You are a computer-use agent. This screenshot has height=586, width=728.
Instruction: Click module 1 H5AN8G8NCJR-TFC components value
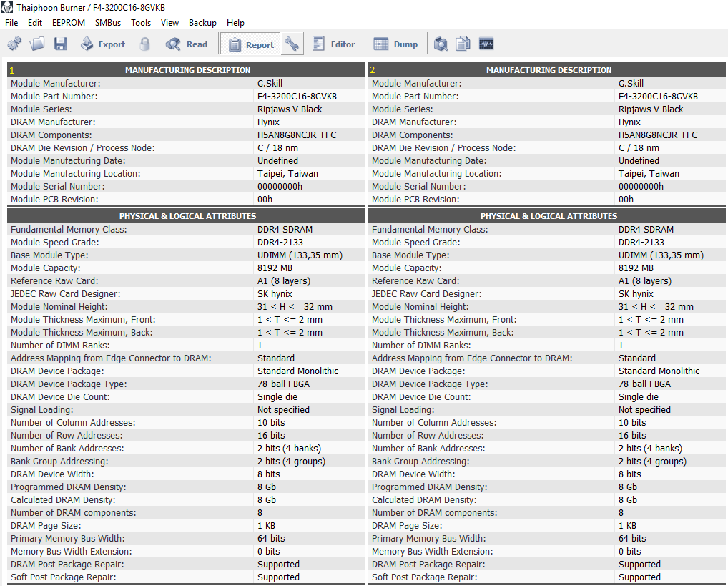pos(297,135)
